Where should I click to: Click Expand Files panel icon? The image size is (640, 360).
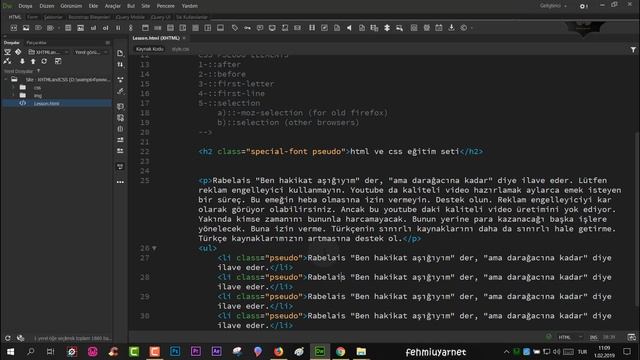coord(58,61)
